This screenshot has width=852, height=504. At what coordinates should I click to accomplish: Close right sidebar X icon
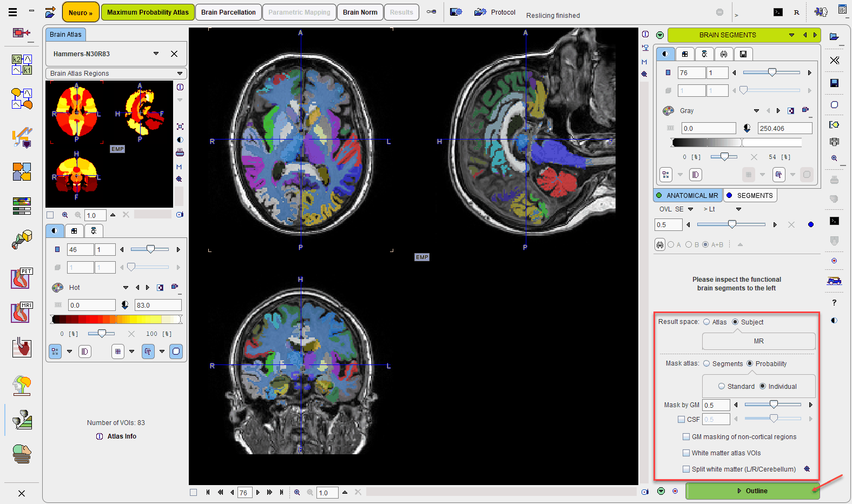click(834, 60)
